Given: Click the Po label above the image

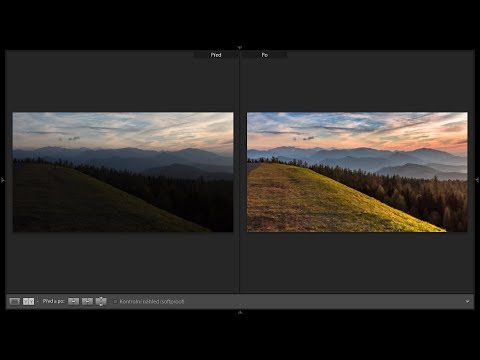Looking at the screenshot, I should (264, 55).
